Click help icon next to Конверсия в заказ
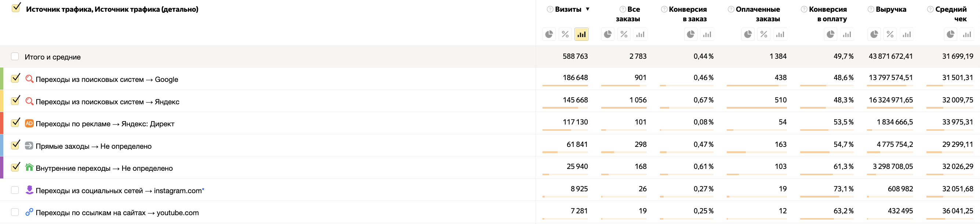 (664, 10)
